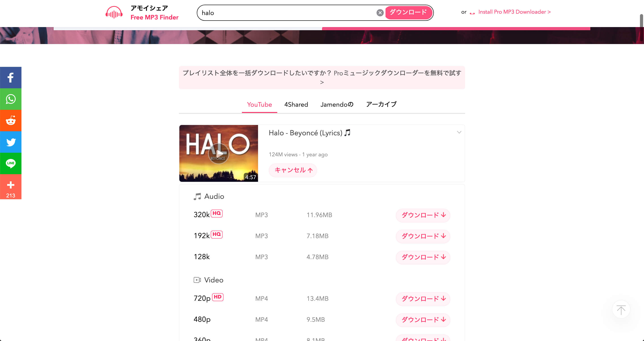This screenshot has width=644, height=341.
Task: Play the Halo video preview
Action: click(x=218, y=153)
